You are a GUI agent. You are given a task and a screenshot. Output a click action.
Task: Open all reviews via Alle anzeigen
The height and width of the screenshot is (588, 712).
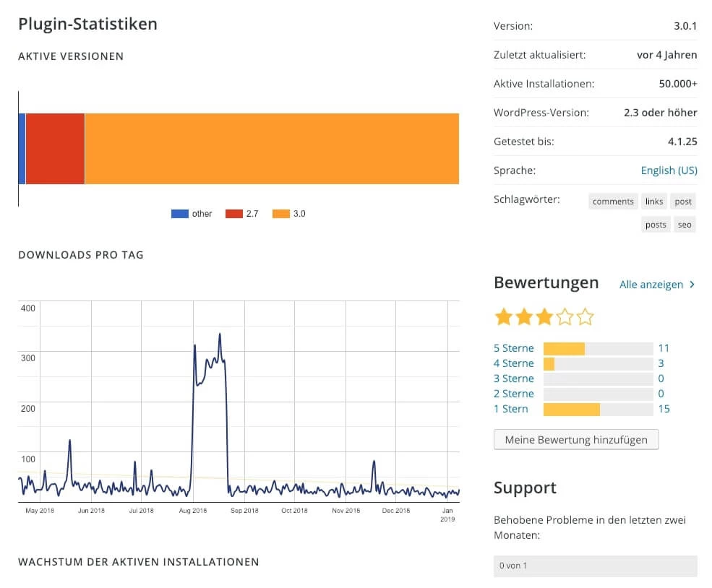coord(651,285)
